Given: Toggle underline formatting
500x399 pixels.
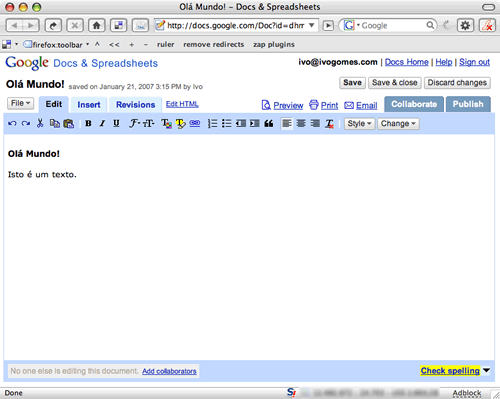Looking at the screenshot, I should 116,123.
